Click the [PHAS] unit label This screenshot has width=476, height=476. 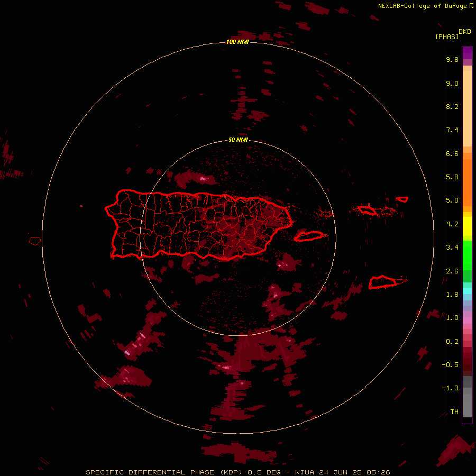pos(447,37)
